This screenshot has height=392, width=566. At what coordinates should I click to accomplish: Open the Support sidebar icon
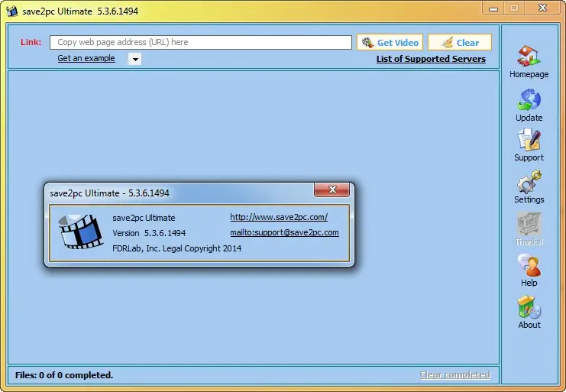pyautogui.click(x=529, y=140)
